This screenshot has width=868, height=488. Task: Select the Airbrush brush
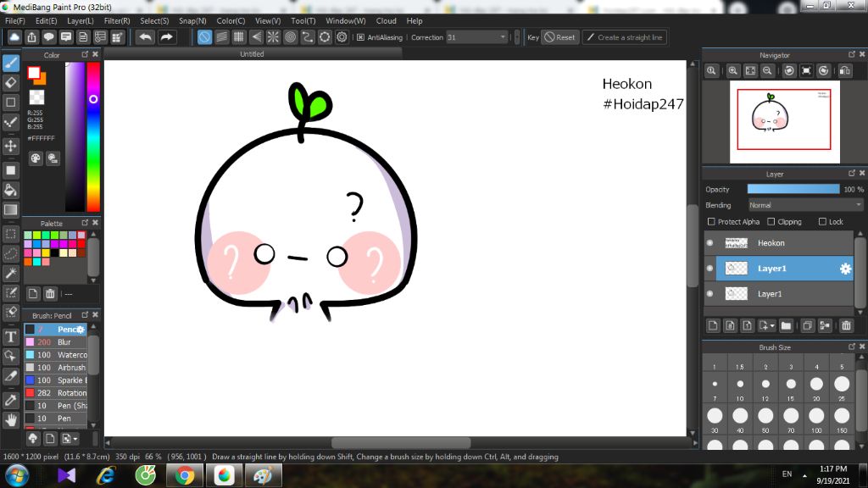click(55, 368)
